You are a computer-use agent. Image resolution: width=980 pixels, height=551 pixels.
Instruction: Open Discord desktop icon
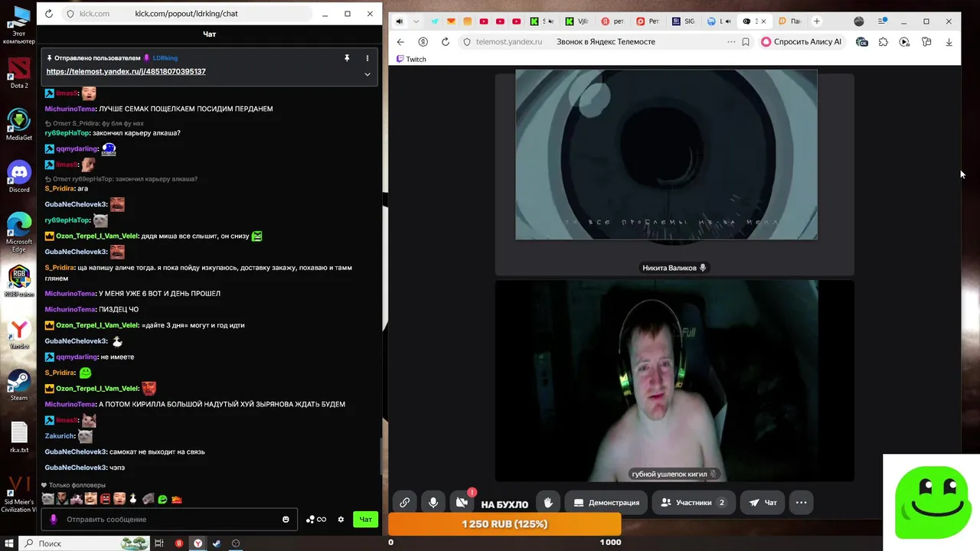coord(19,177)
